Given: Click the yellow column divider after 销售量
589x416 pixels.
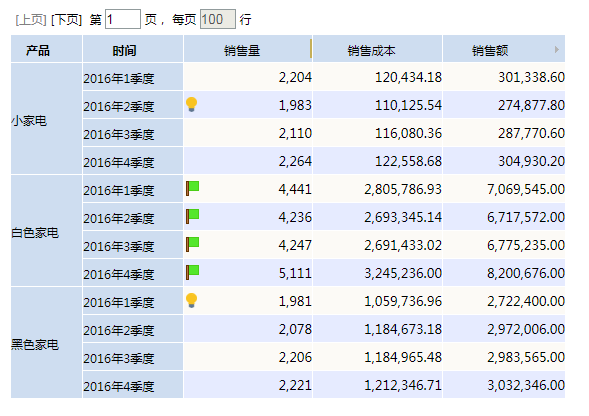Looking at the screenshot, I should point(311,48).
